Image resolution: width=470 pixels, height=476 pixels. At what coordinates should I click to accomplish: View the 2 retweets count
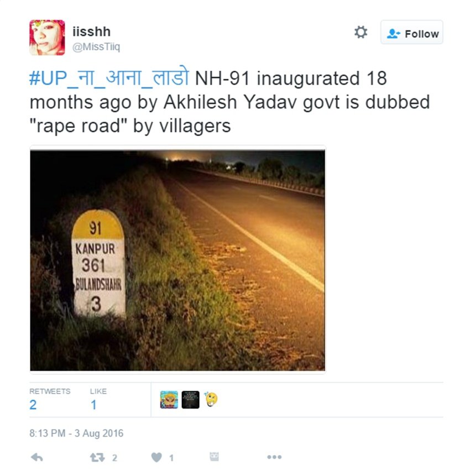point(33,405)
